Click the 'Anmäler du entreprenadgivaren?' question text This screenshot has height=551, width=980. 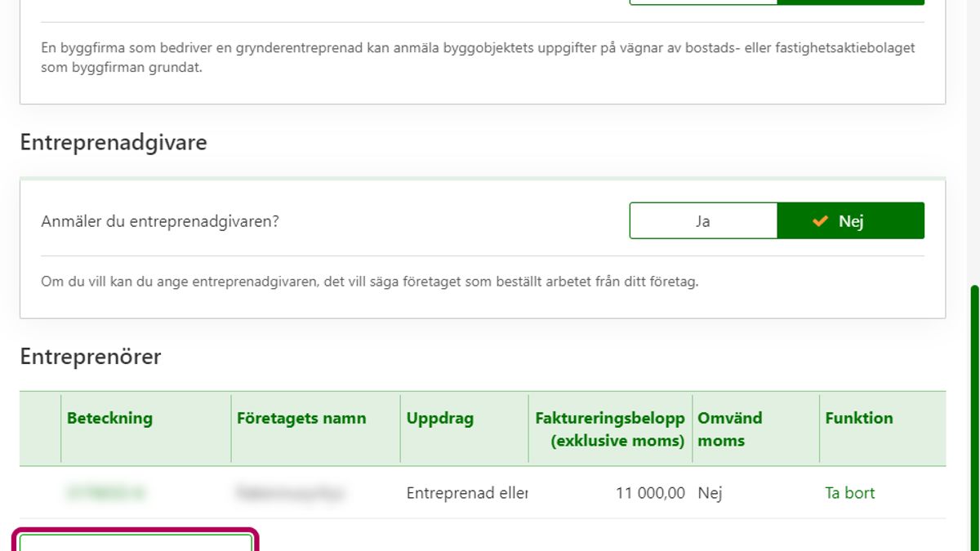pyautogui.click(x=160, y=221)
